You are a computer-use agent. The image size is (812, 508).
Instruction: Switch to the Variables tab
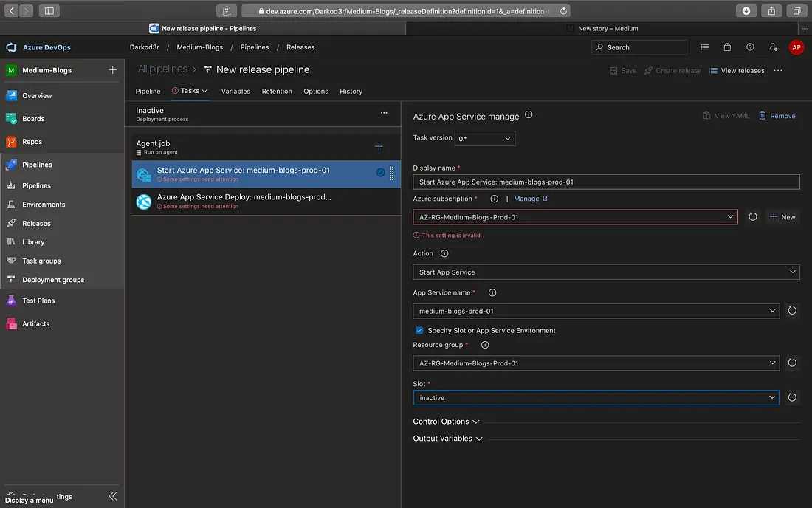tap(235, 91)
